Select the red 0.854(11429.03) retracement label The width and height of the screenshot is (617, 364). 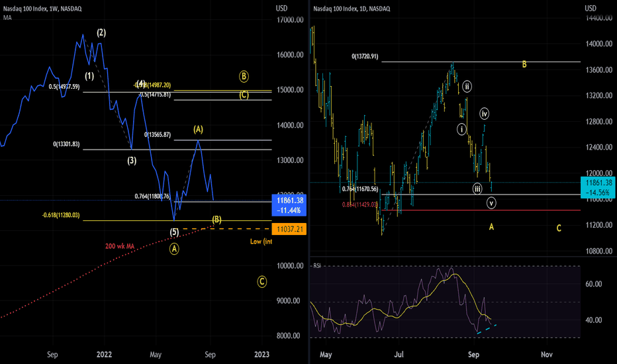click(360, 205)
